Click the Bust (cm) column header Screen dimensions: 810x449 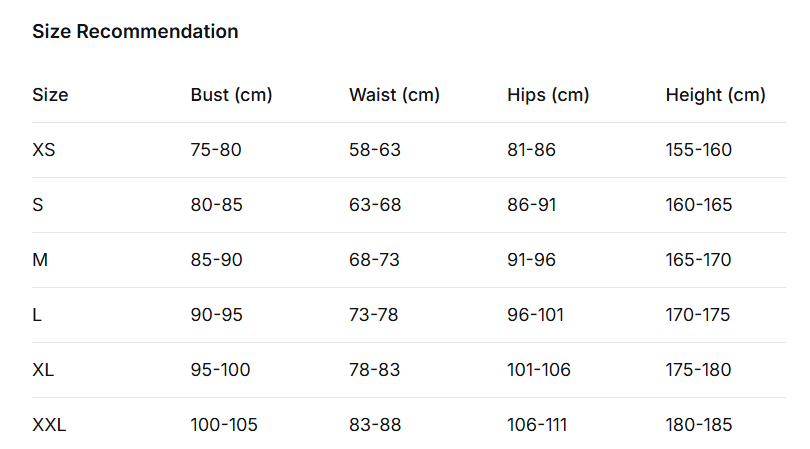pyautogui.click(x=231, y=95)
